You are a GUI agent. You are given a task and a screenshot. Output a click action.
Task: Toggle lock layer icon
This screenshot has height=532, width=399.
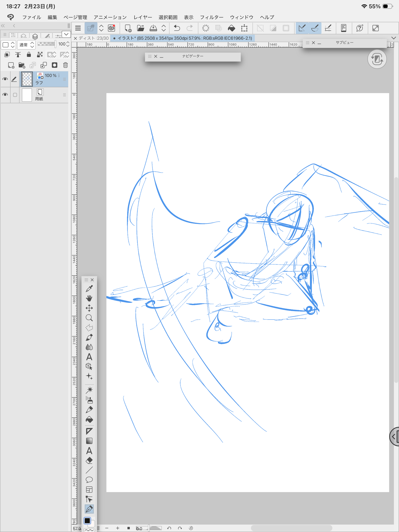[x=29, y=55]
